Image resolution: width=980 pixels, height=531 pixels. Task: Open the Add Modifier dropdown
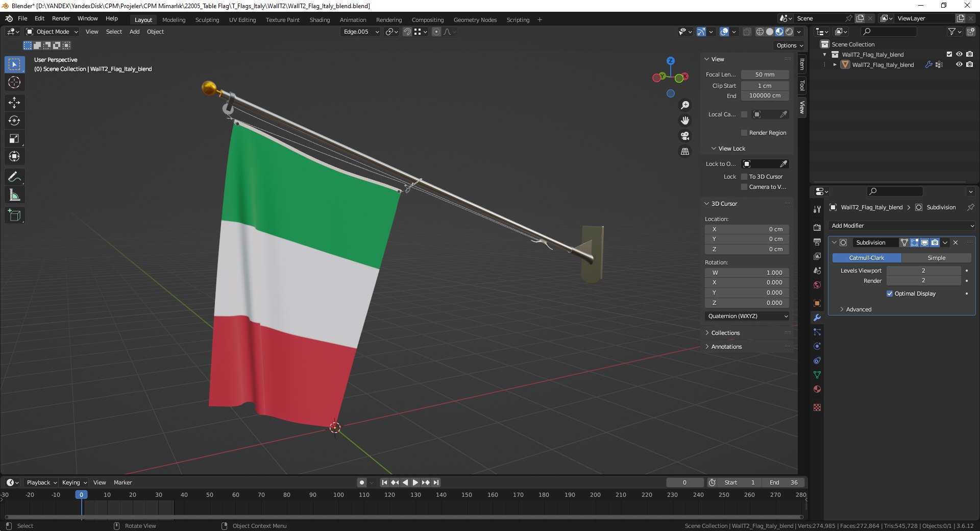pos(902,226)
